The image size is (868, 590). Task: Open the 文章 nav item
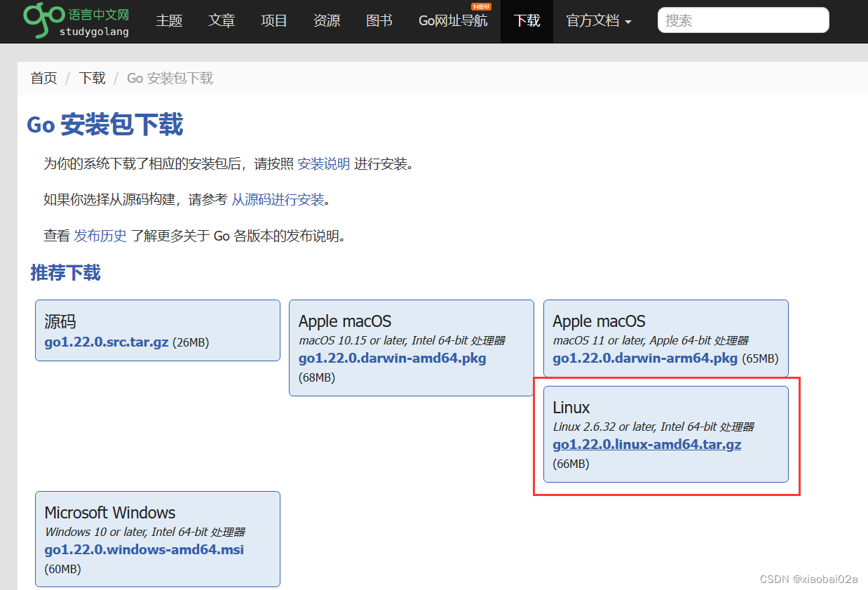(x=222, y=21)
